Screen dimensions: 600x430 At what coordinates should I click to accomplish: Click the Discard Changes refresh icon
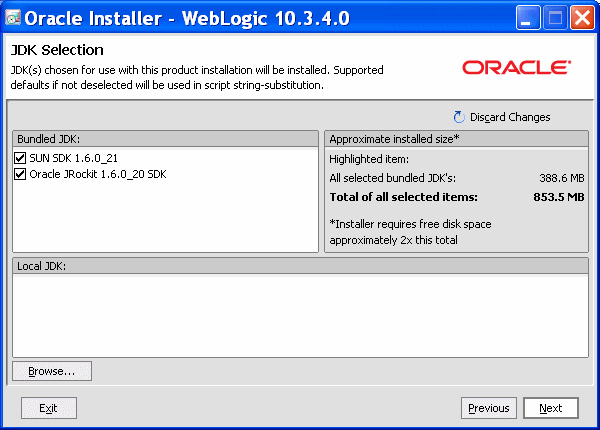click(459, 117)
